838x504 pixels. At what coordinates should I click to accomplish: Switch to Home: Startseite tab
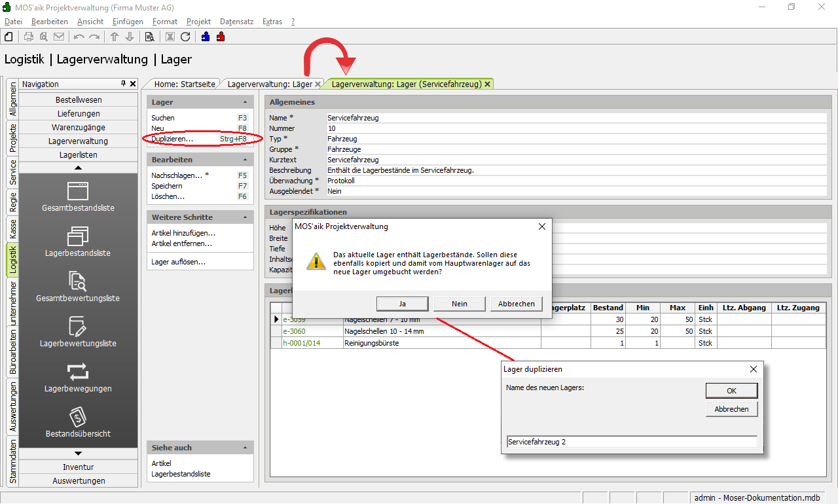(x=185, y=84)
